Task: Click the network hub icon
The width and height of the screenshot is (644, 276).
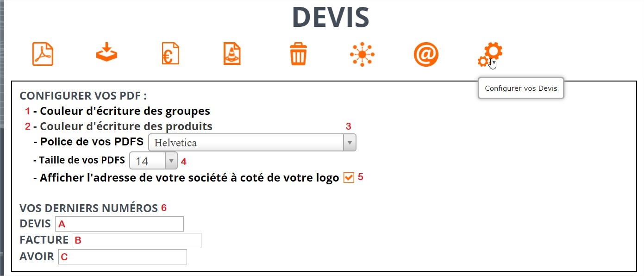Action: click(362, 54)
